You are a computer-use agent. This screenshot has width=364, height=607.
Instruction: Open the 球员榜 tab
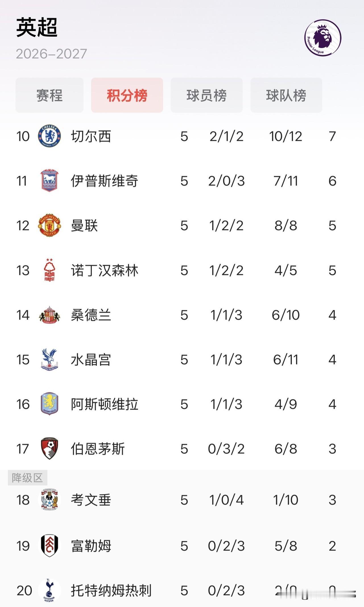coord(207,95)
